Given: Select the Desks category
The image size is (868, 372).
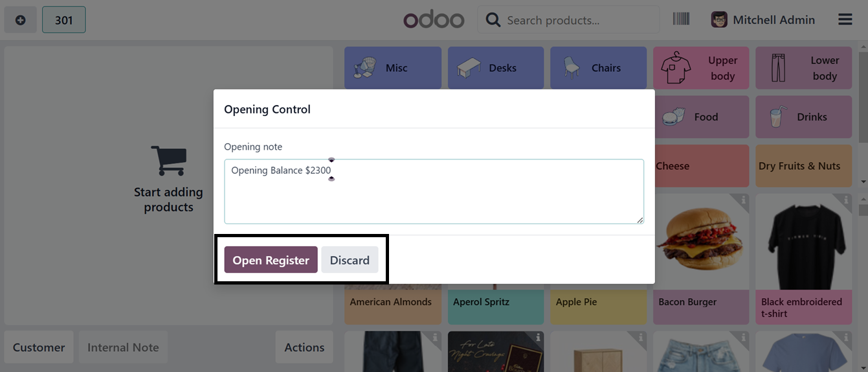Looking at the screenshot, I should [495, 68].
